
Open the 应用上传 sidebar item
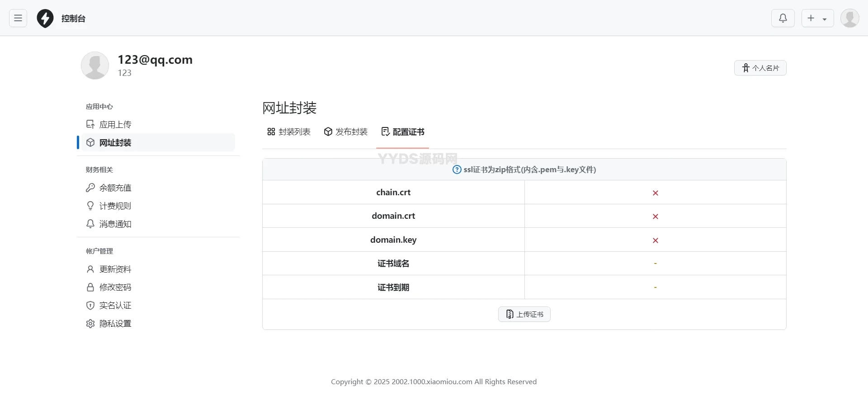pyautogui.click(x=115, y=124)
